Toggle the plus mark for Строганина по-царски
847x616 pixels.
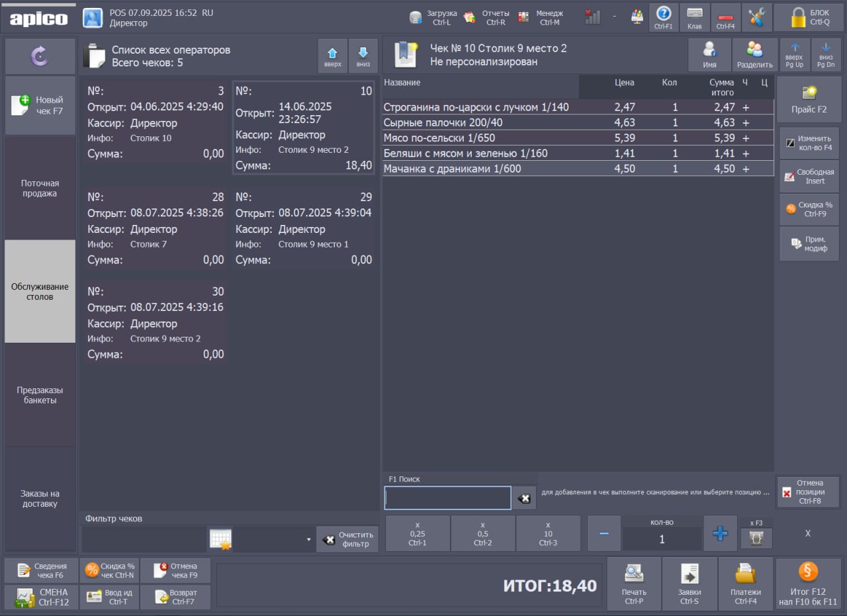746,107
